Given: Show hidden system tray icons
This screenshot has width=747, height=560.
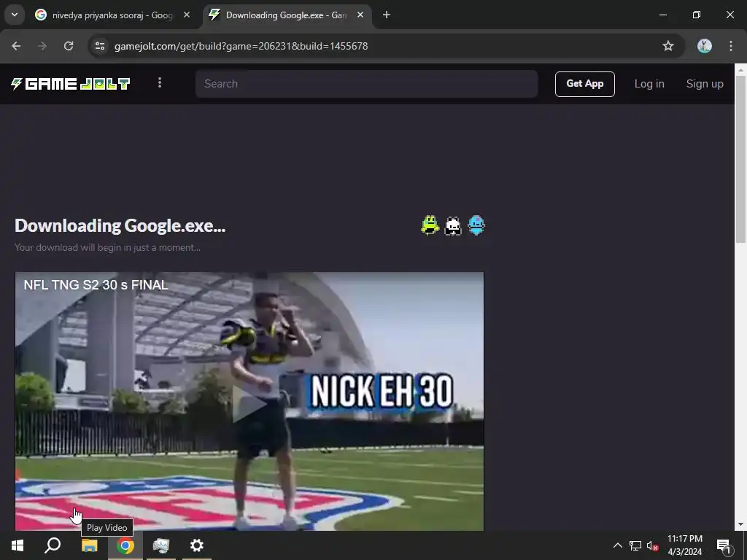Looking at the screenshot, I should (x=617, y=545).
